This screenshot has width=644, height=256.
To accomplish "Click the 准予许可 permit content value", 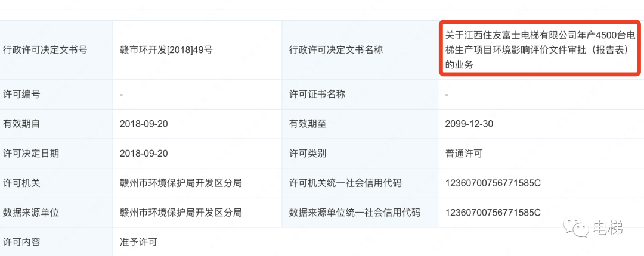I will click(x=138, y=242).
